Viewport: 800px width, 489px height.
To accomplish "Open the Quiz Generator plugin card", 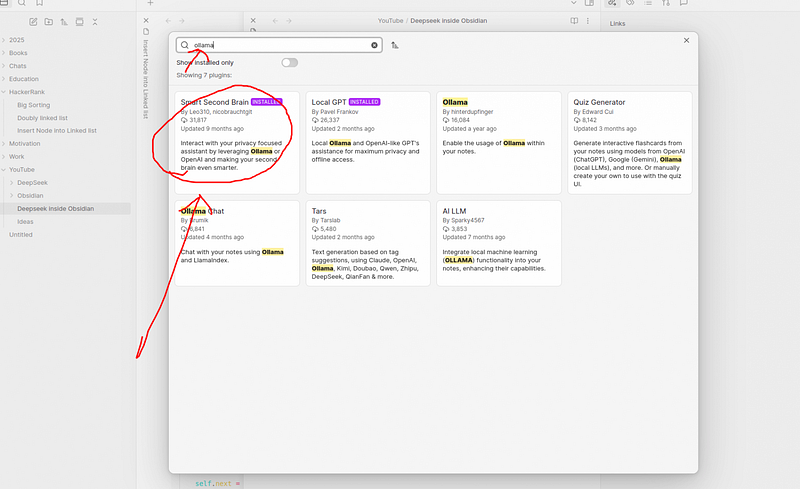I will (x=630, y=143).
